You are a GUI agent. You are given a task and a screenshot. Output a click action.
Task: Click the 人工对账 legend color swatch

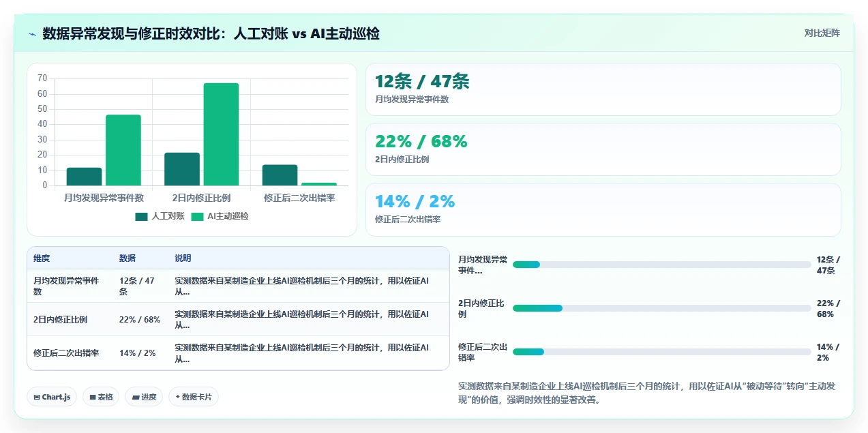coord(141,217)
